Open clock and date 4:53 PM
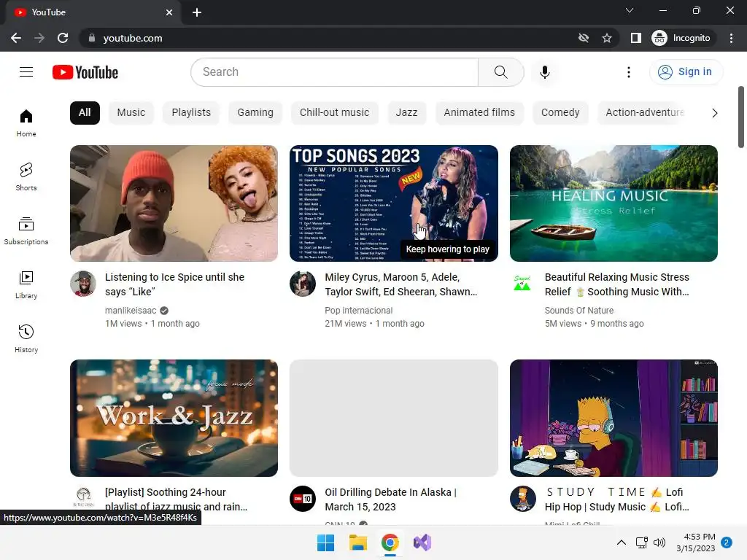The width and height of the screenshot is (747, 560). 695,542
